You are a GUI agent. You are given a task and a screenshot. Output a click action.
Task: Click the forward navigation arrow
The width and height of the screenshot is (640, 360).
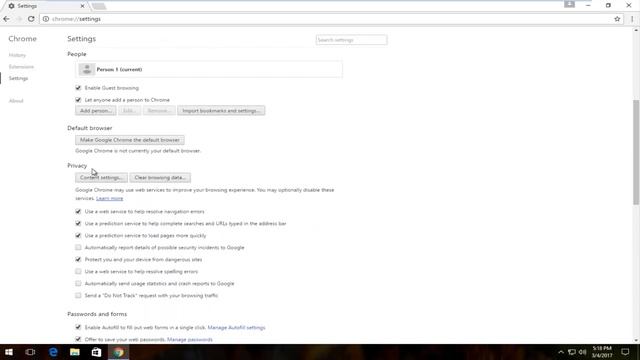[x=19, y=19]
